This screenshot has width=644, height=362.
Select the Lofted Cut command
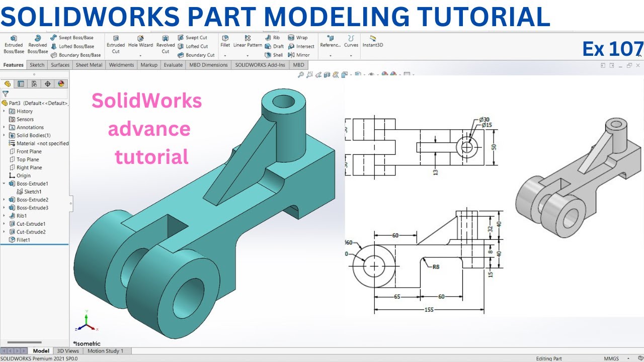tap(193, 46)
